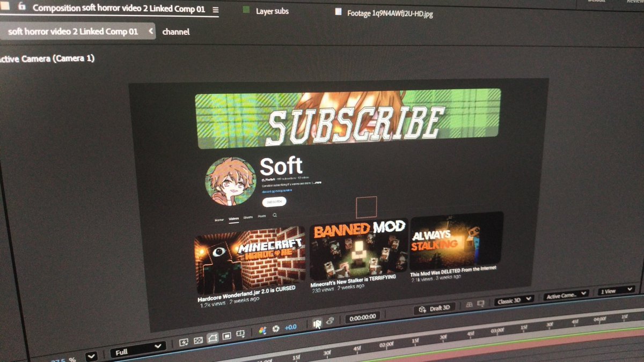Open the 1 View layout dropdown

pos(616,291)
